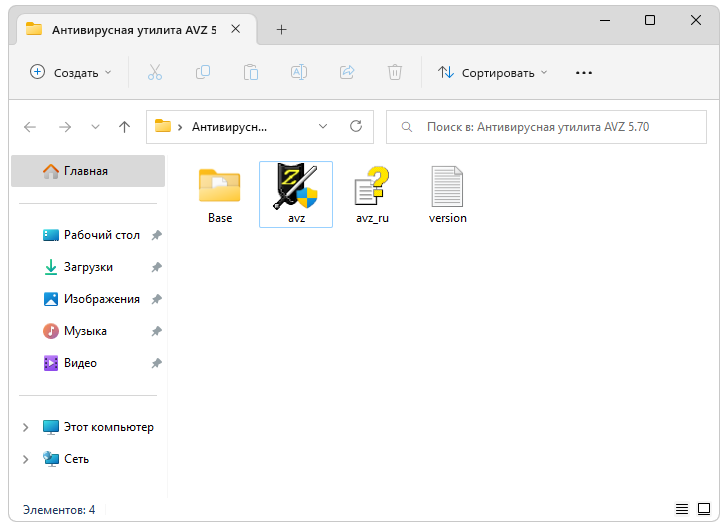Click the search magnifier icon
The image size is (724, 529).
406,127
